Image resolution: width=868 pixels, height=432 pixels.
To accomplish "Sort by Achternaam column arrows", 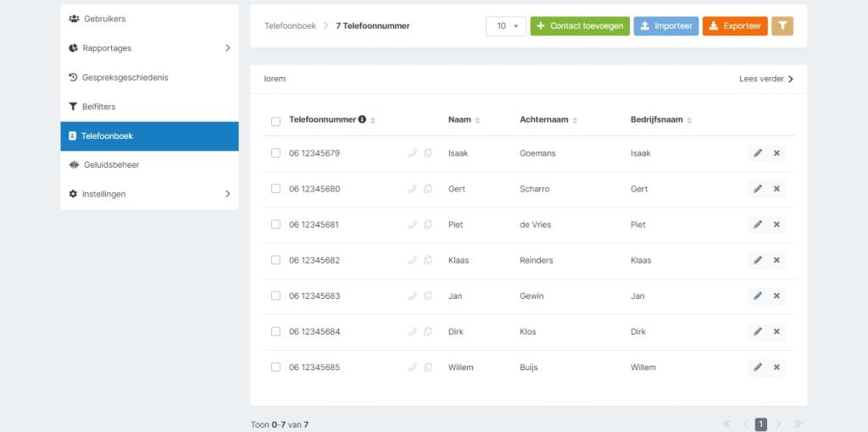I will point(576,120).
